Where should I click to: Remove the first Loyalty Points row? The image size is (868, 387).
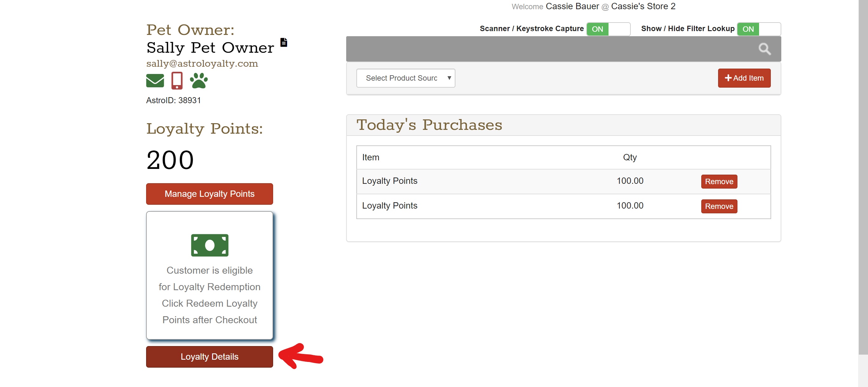(x=719, y=182)
